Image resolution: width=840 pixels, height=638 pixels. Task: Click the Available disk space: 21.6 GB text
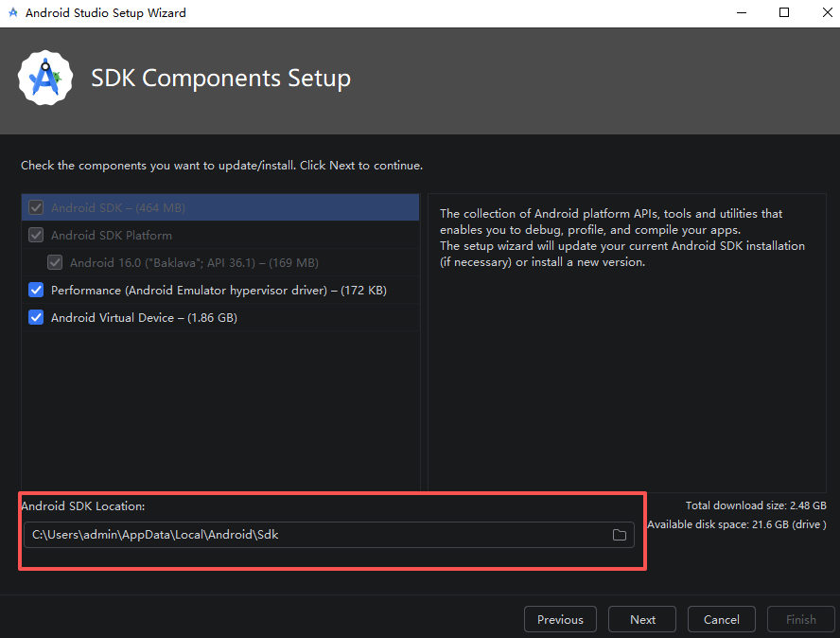click(x=737, y=524)
